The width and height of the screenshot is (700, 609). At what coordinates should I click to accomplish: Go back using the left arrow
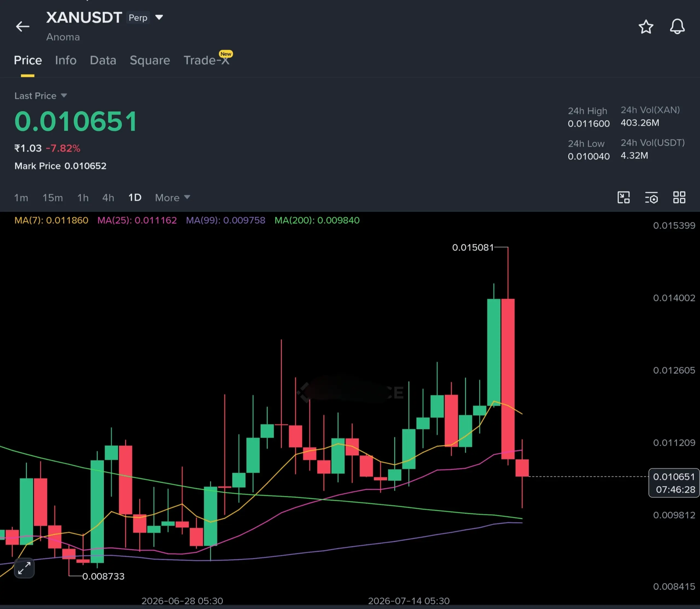pyautogui.click(x=22, y=27)
